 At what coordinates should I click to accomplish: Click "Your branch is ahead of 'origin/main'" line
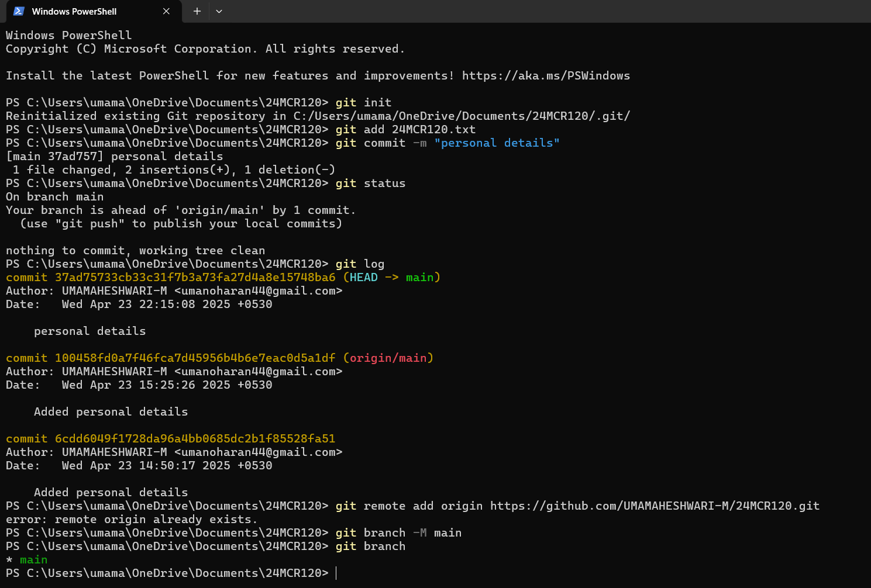tap(181, 210)
